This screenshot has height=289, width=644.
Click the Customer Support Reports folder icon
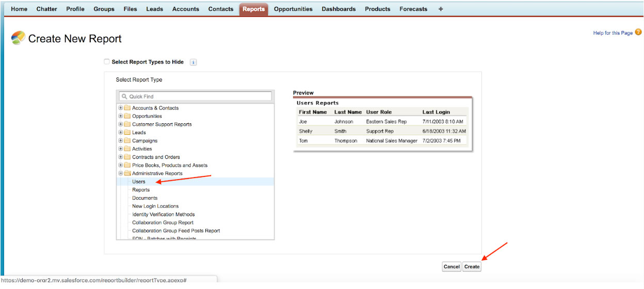coord(127,124)
